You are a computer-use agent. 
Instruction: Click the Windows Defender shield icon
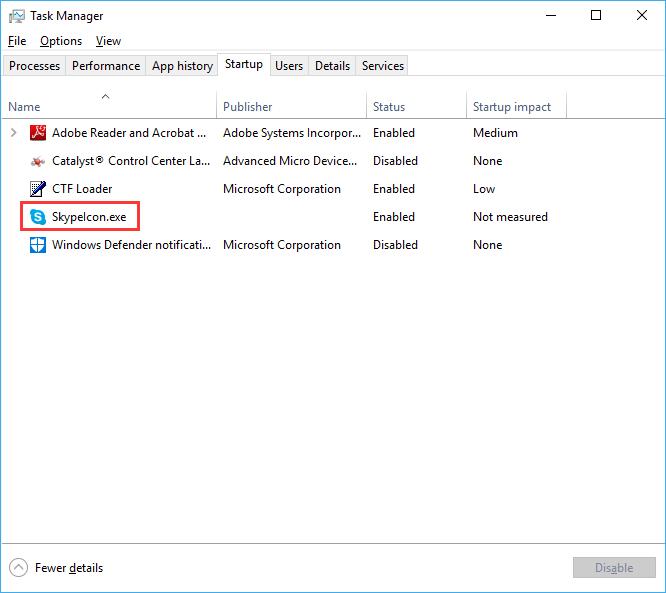(38, 245)
